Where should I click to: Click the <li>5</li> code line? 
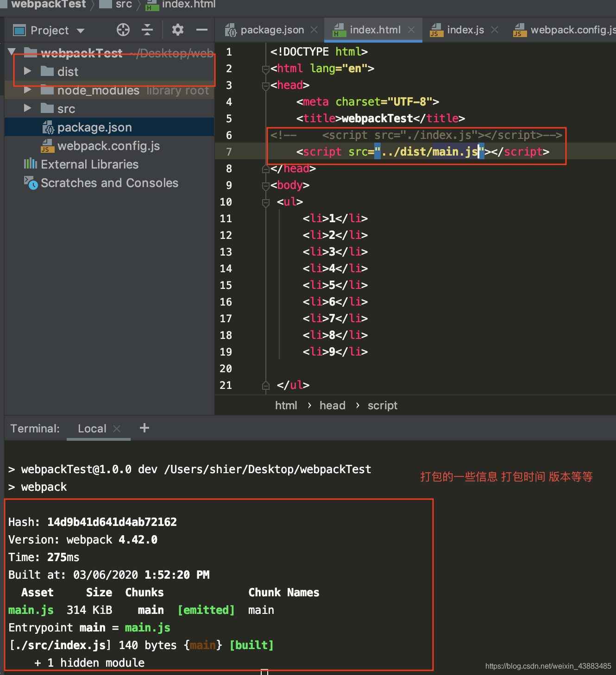click(335, 285)
